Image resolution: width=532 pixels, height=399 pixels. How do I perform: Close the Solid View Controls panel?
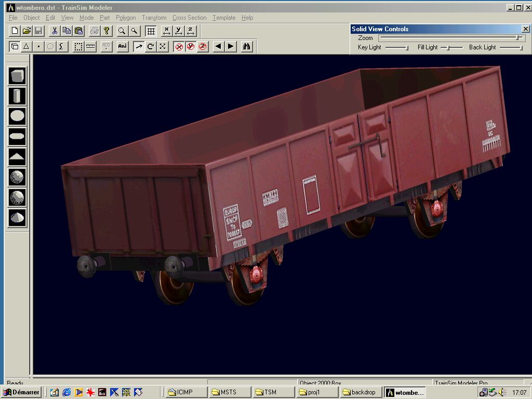[x=525, y=29]
